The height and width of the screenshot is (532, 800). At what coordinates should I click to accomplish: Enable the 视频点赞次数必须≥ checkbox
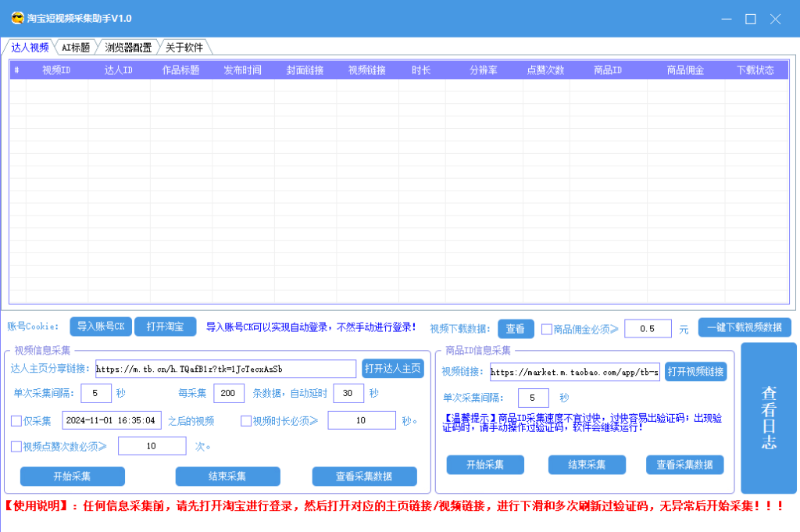click(x=16, y=447)
